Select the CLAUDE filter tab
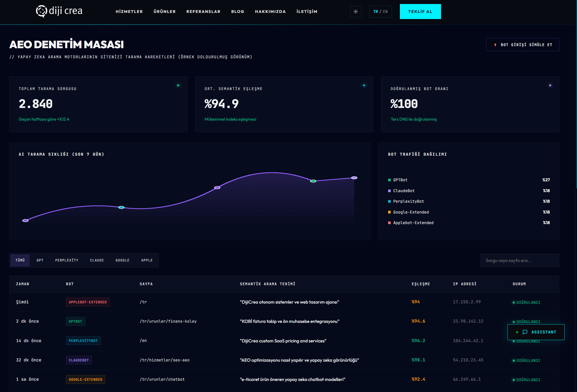The image size is (577, 392). coord(97,260)
